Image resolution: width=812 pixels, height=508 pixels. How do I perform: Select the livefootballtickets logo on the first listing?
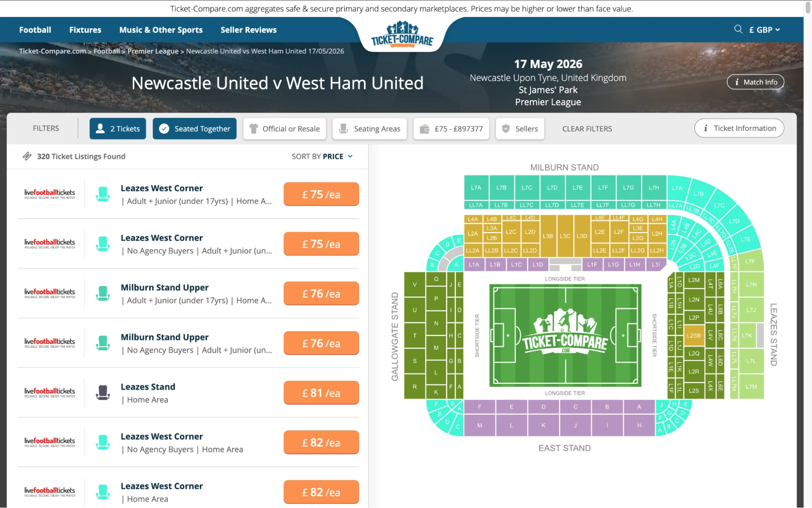49,193
